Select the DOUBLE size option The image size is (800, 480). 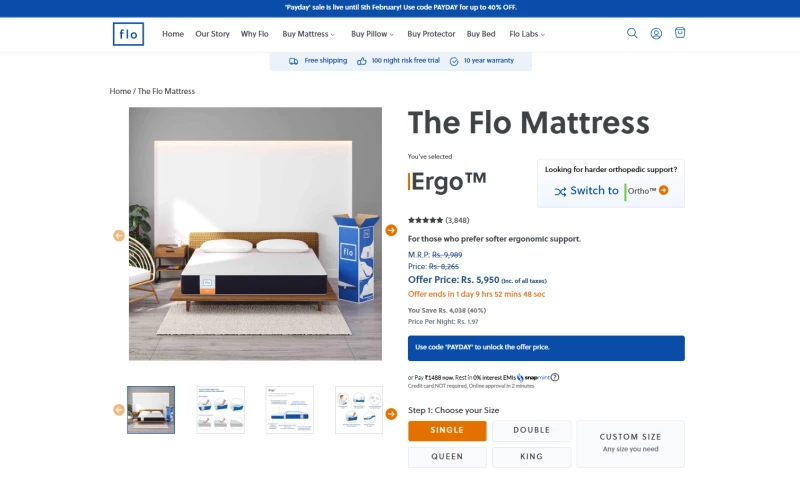click(532, 431)
